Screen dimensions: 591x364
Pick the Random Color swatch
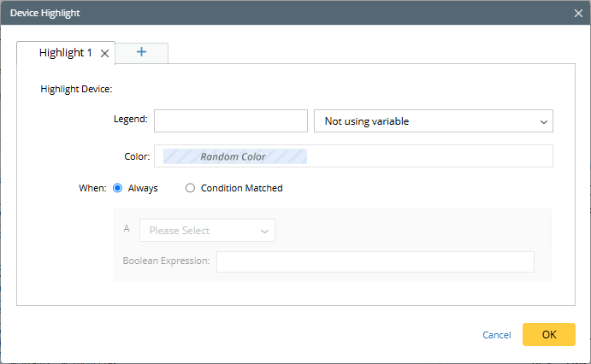pyautogui.click(x=233, y=156)
